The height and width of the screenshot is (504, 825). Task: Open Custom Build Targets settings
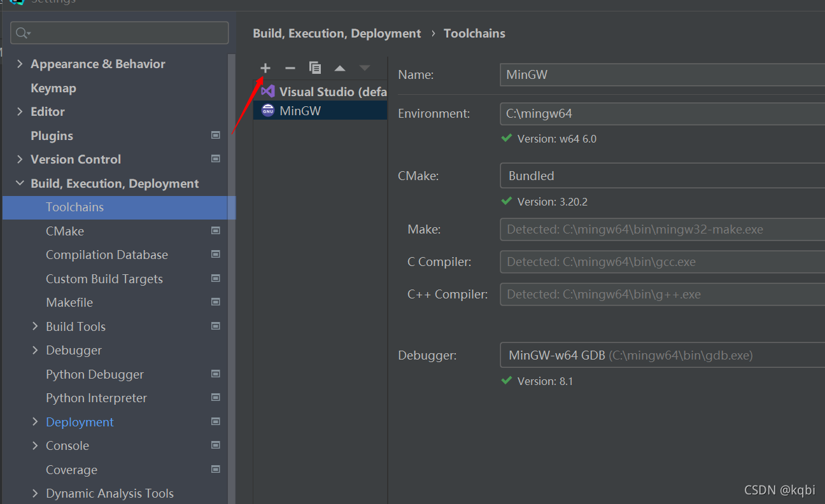click(x=104, y=279)
